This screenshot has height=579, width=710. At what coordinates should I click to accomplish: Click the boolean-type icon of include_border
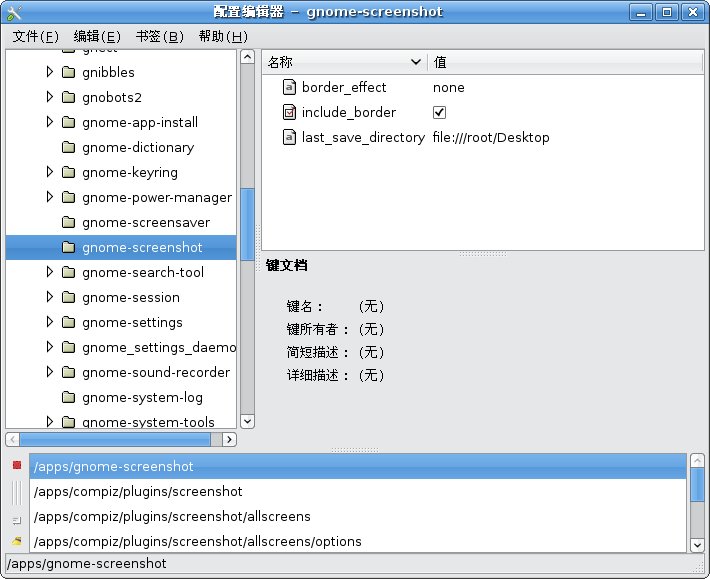[289, 112]
